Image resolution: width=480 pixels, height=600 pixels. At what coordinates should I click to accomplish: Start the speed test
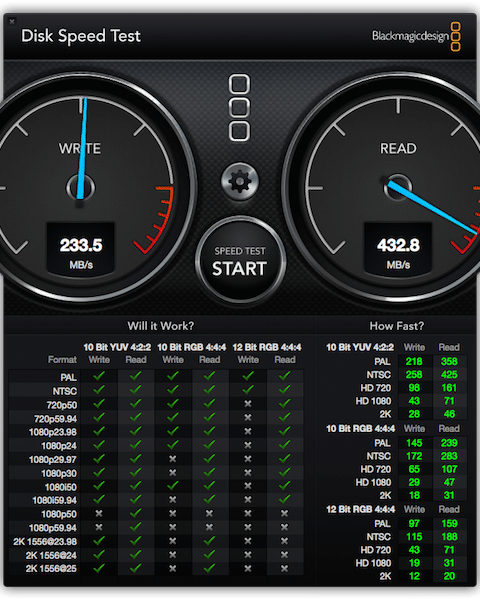tap(240, 261)
